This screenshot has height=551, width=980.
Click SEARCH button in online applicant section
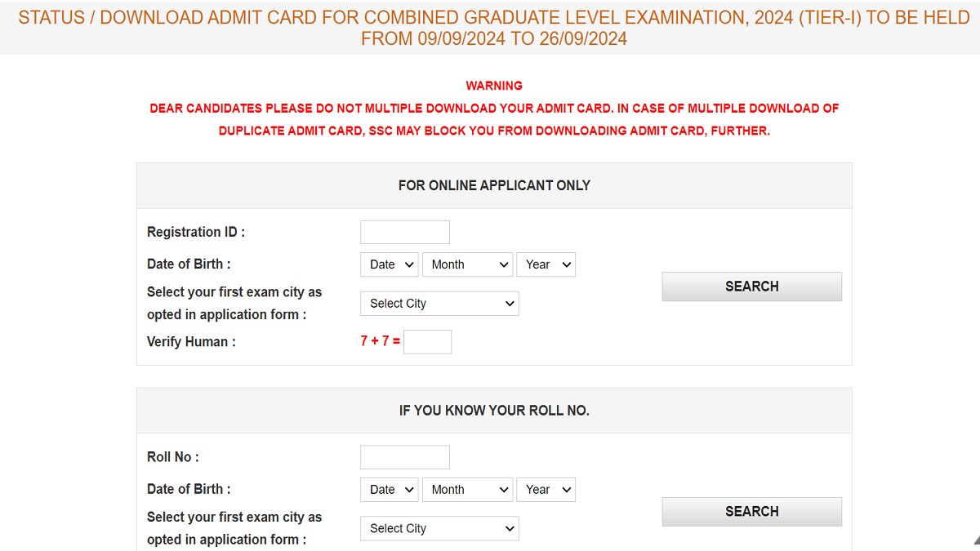pyautogui.click(x=751, y=286)
